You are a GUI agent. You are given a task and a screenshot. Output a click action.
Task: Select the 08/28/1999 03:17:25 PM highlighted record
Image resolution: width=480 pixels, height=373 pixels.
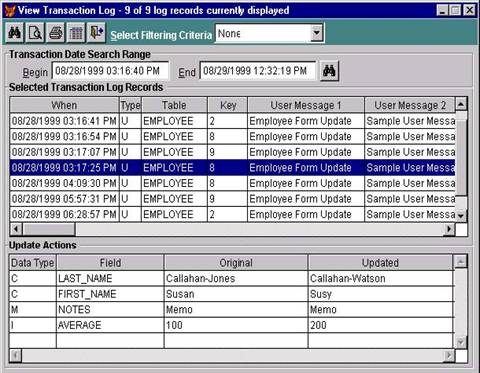click(x=232, y=168)
